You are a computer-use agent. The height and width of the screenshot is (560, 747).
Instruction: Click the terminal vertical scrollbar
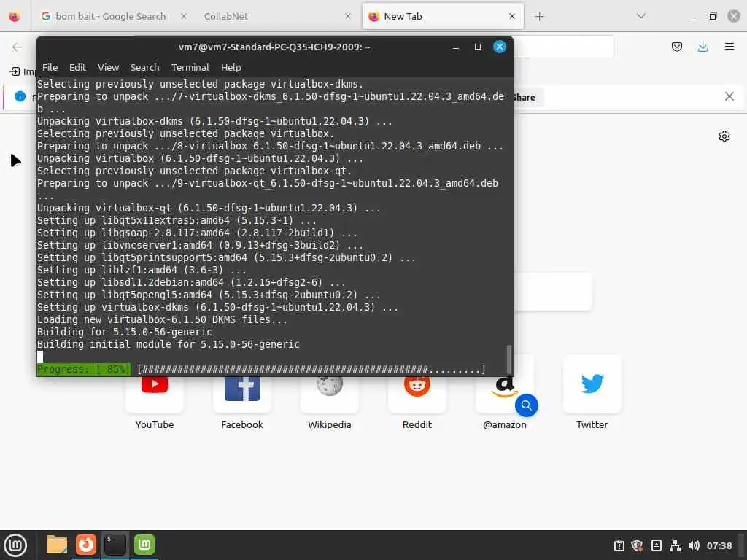tap(508, 359)
